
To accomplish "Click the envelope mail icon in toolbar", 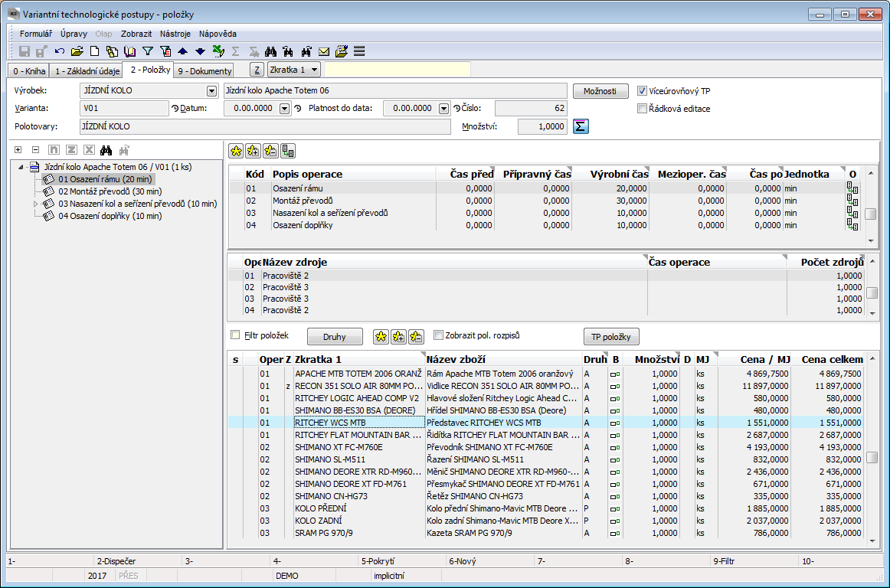I will point(324,51).
